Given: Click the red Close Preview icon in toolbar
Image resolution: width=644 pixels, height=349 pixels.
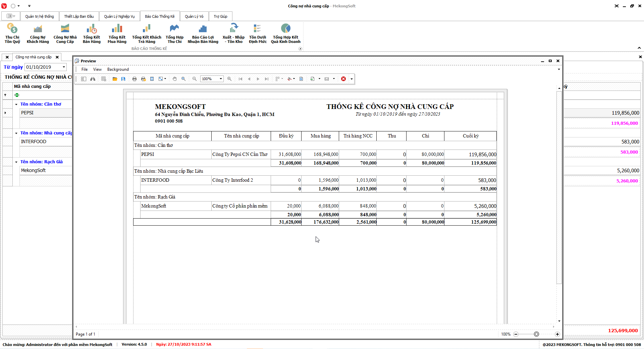Looking at the screenshot, I should [x=343, y=79].
